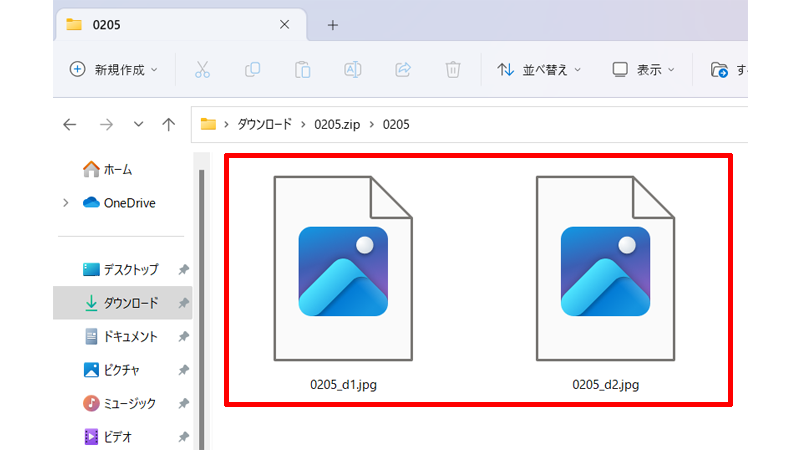
Task: Go up one folder level arrow
Action: coord(168,124)
